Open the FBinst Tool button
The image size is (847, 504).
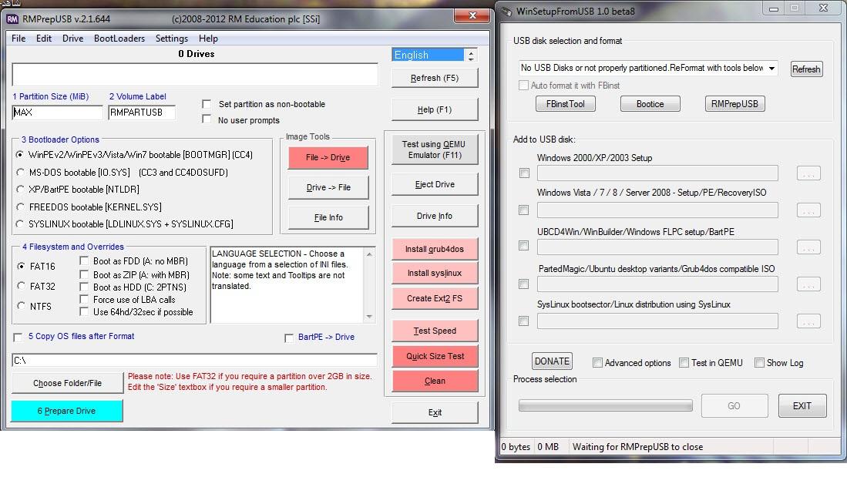click(566, 104)
